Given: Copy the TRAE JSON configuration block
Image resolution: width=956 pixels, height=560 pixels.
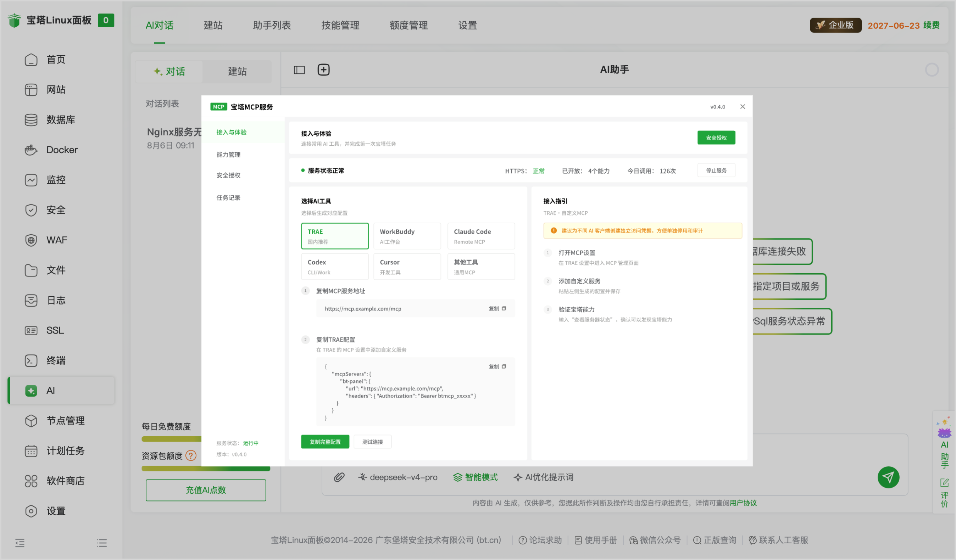Looking at the screenshot, I should click(x=498, y=366).
